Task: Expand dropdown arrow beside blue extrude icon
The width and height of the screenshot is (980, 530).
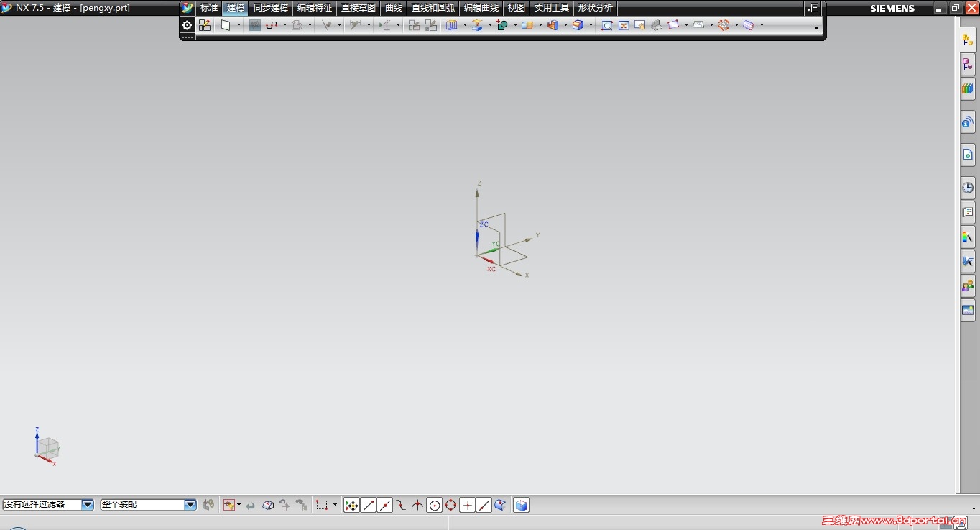Action: pos(465,25)
